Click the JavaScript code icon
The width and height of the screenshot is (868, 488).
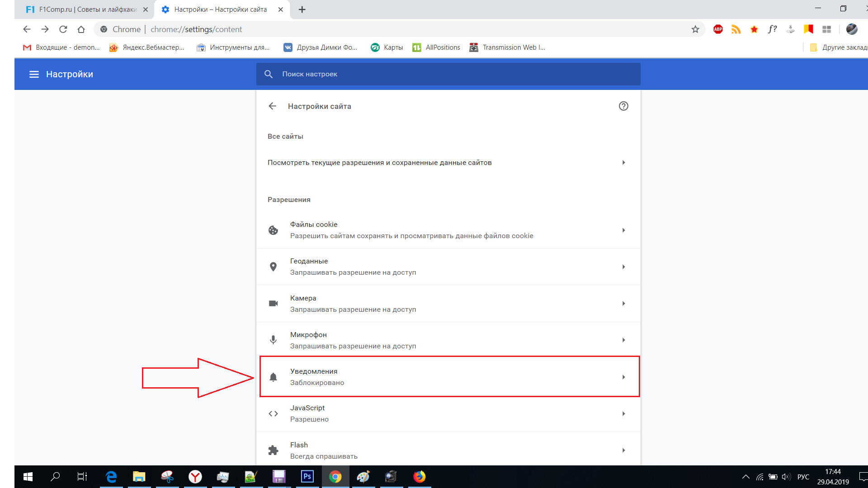[274, 413]
